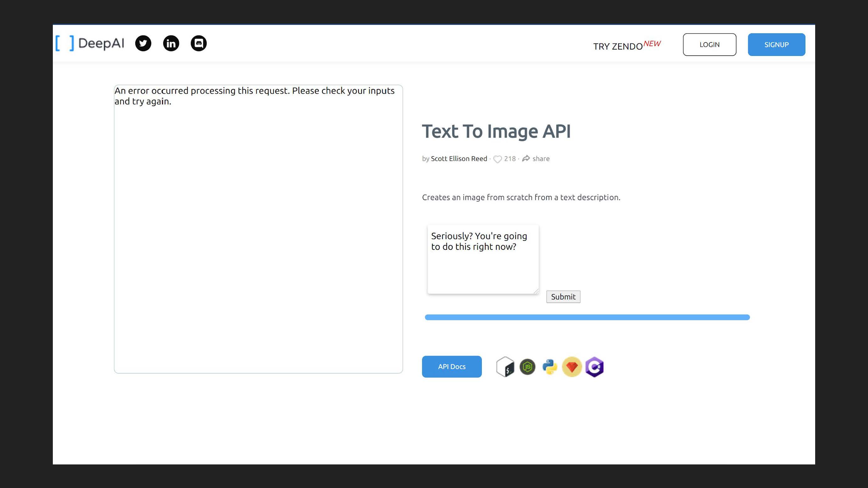The height and width of the screenshot is (488, 868).
Task: Click the blue progress bar
Action: coord(587,317)
